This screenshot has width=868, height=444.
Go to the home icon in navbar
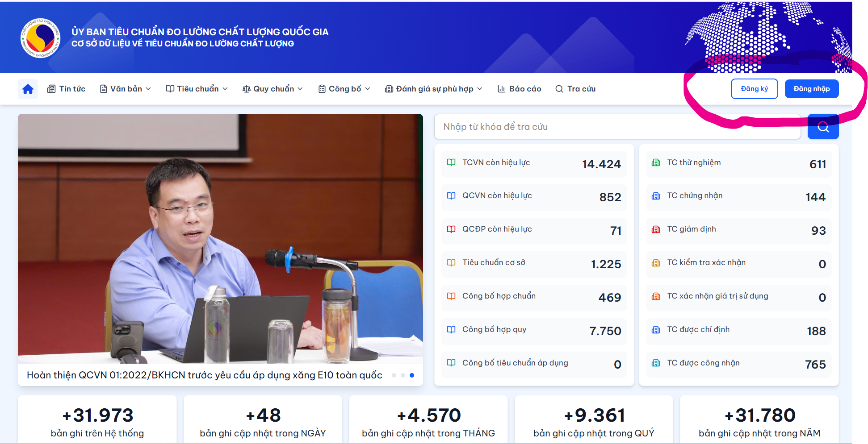coord(28,89)
